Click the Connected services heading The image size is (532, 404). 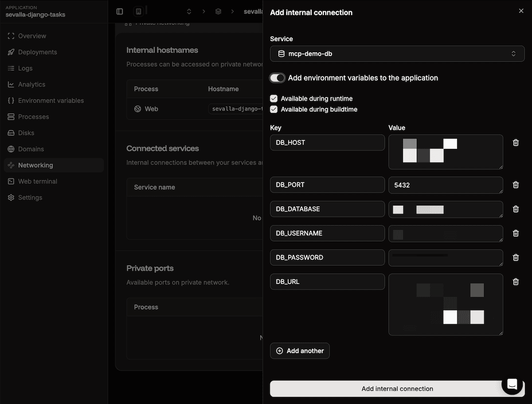tap(163, 148)
